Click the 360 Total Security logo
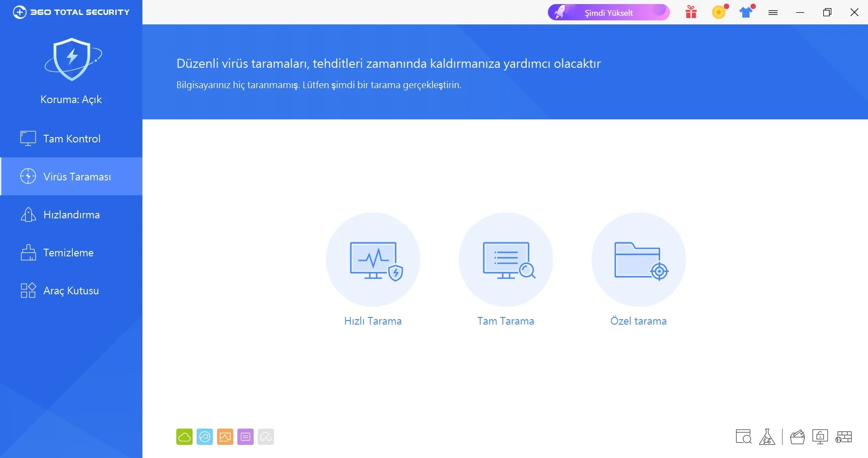868x458 pixels. (71, 12)
